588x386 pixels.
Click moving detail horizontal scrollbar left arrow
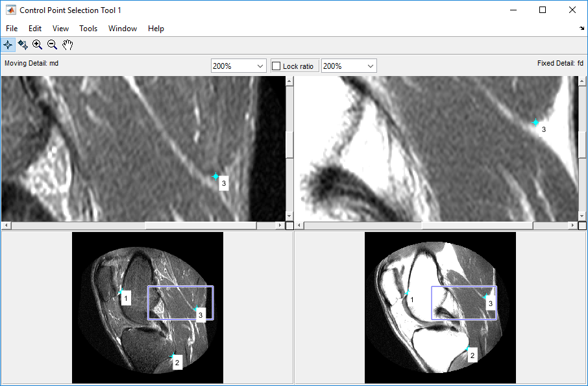6,225
